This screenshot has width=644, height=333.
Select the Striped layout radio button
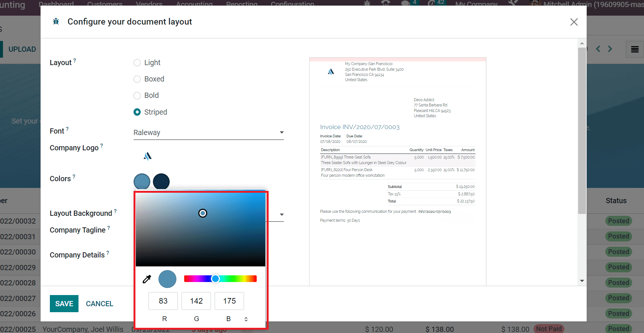pyautogui.click(x=137, y=112)
